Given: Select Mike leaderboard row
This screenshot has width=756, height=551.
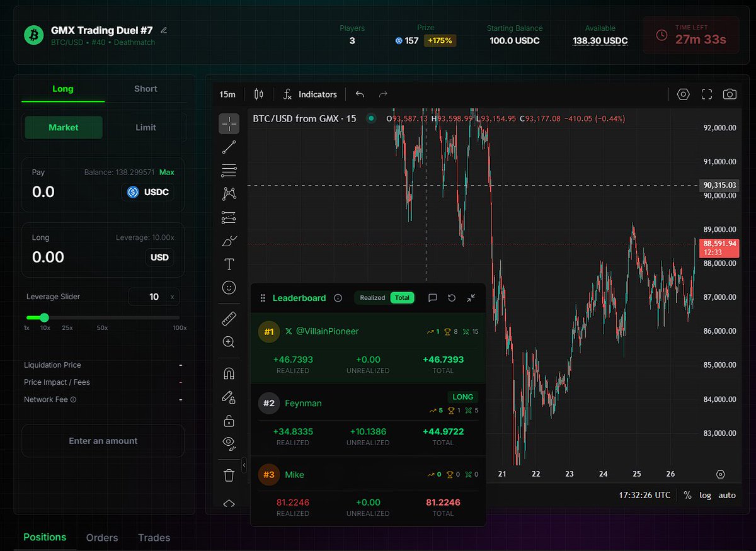Looking at the screenshot, I should [x=368, y=491].
